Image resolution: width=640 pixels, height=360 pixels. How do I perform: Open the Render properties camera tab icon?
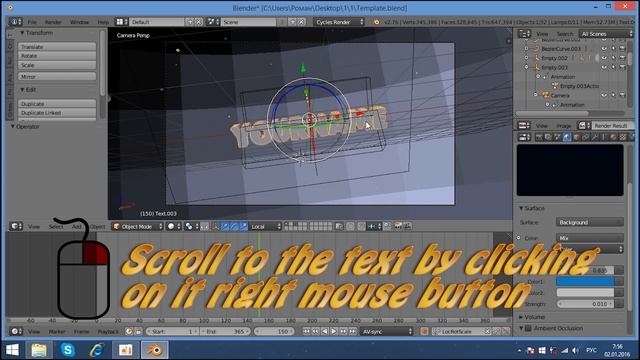point(539,138)
